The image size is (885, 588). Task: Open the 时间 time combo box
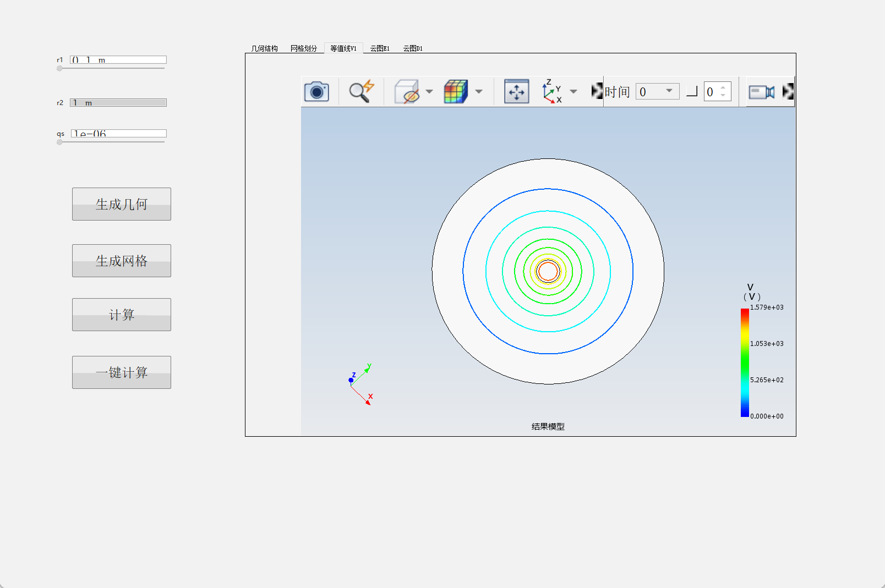(x=657, y=91)
